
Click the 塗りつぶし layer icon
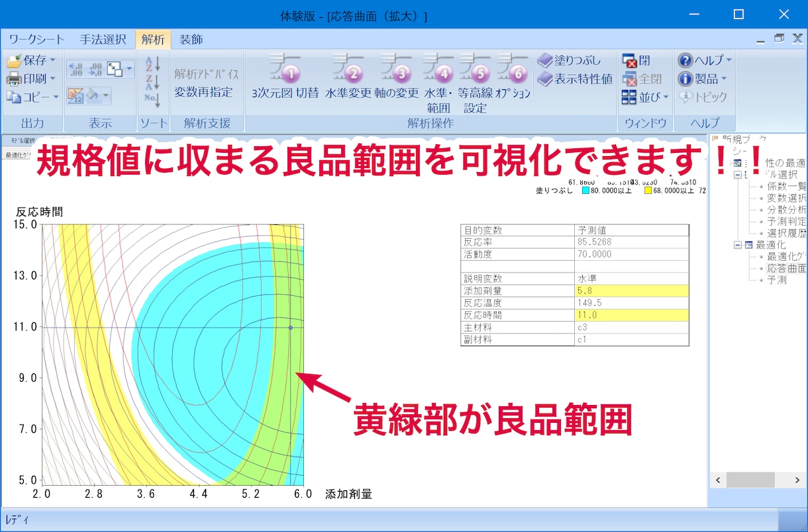coord(544,61)
